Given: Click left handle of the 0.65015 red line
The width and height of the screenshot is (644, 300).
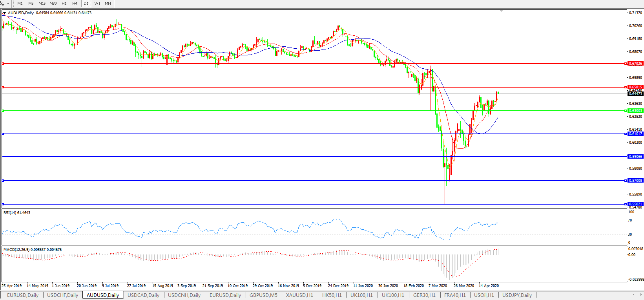Looking at the screenshot, I should 3,87.
